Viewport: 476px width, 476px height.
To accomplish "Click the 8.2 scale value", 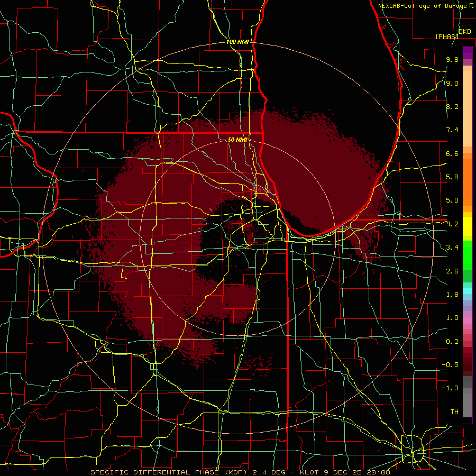I will [x=452, y=106].
